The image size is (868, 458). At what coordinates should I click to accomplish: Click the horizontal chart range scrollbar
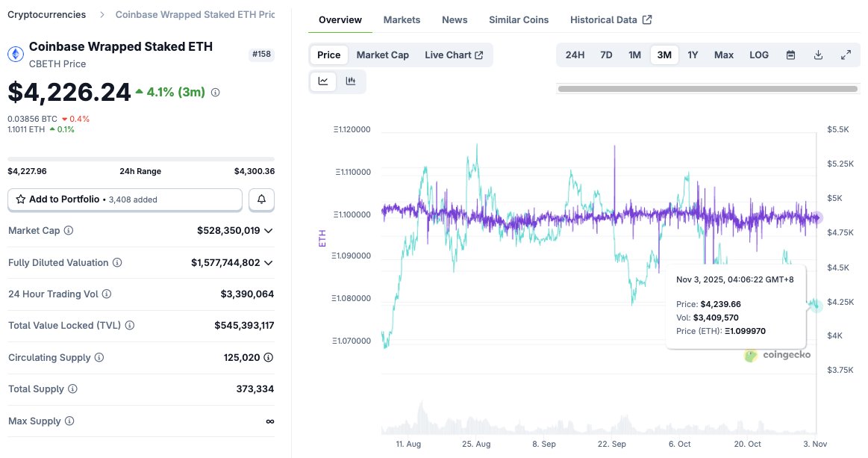(708, 89)
